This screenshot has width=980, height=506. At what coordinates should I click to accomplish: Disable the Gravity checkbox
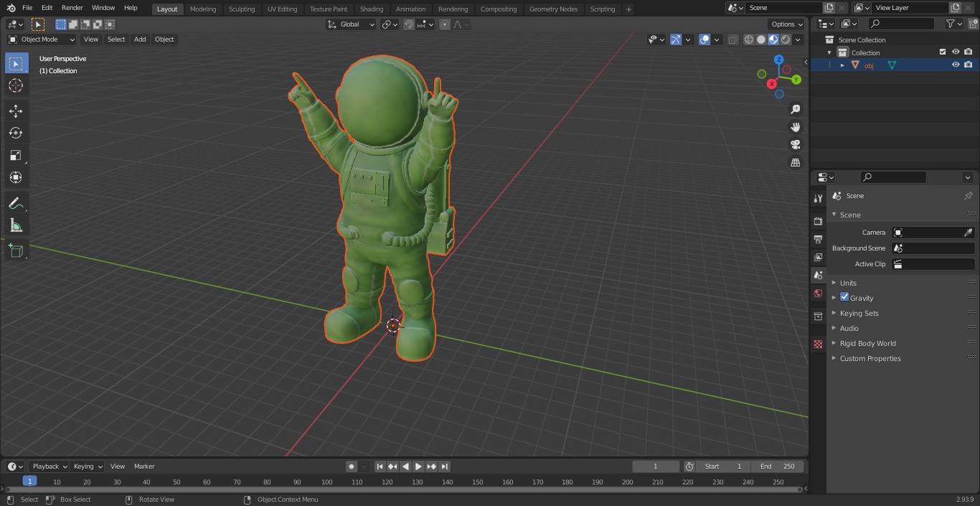(844, 297)
